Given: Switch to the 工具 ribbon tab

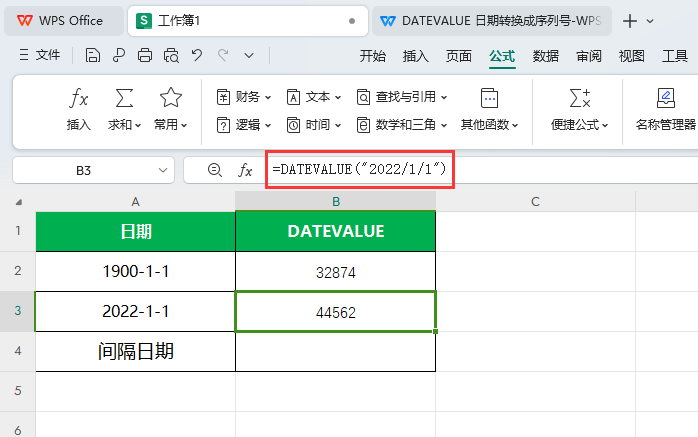Looking at the screenshot, I should pos(675,56).
